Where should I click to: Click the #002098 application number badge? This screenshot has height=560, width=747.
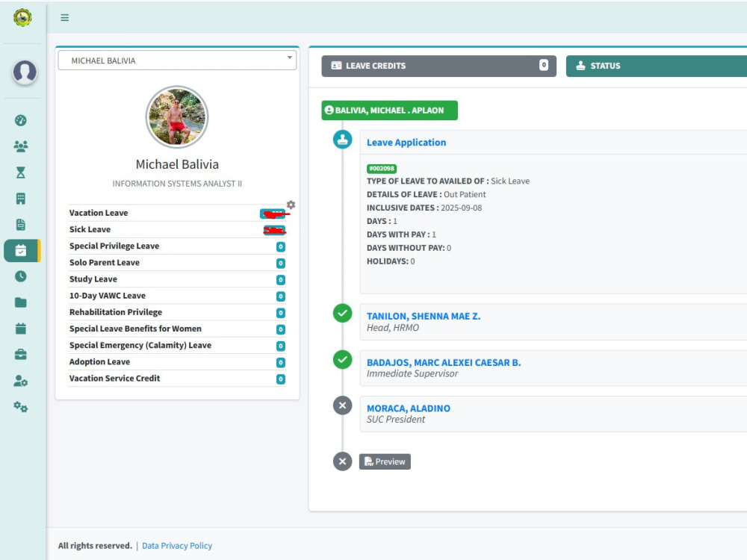(x=382, y=169)
